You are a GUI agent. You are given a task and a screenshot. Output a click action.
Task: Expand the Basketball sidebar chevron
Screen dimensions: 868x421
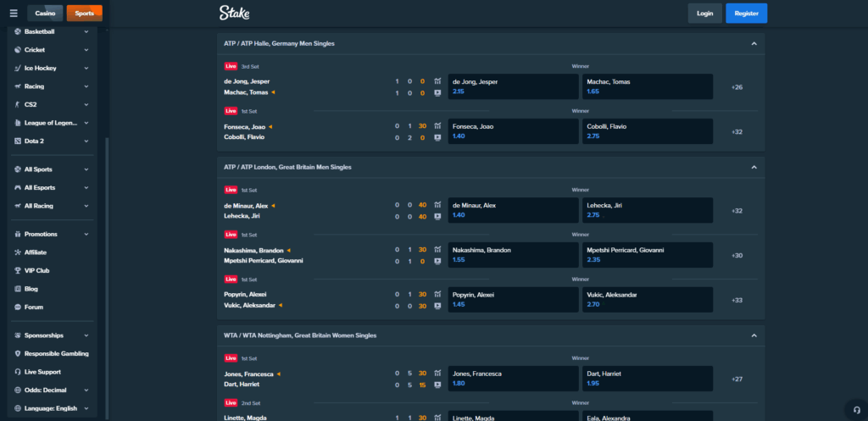click(86, 31)
